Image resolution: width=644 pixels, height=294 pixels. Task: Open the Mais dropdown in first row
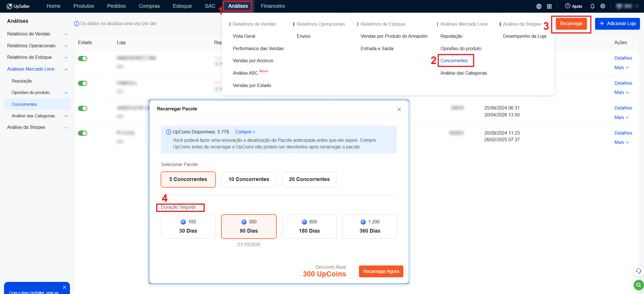(622, 67)
